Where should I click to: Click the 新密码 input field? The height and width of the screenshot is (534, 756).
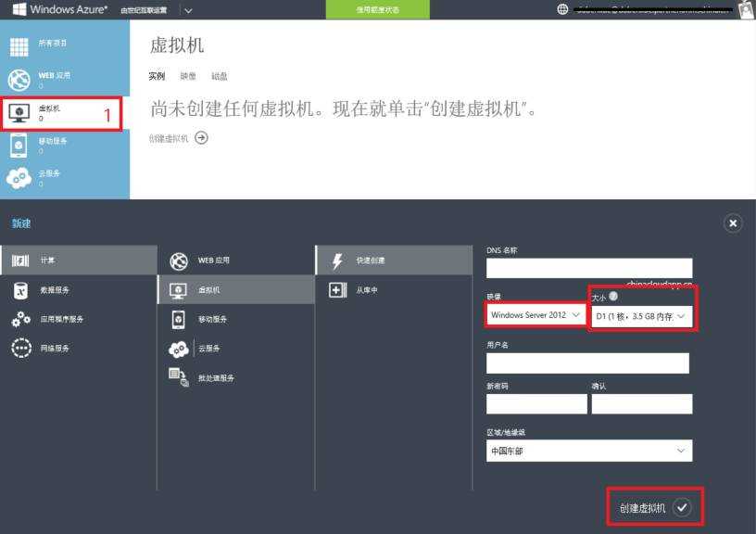pos(536,404)
